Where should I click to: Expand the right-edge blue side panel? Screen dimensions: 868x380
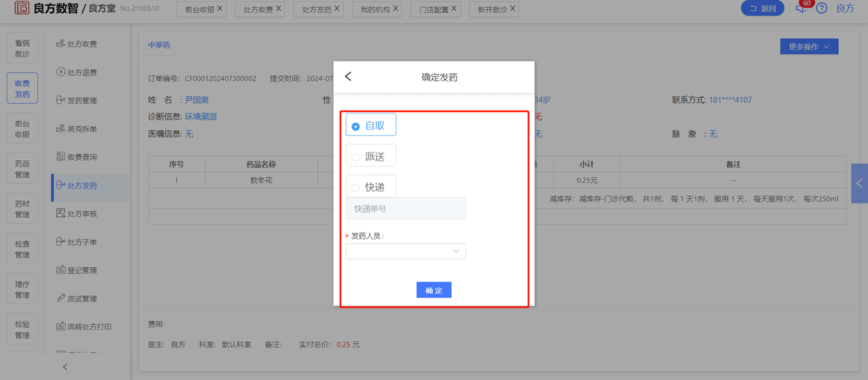(859, 183)
